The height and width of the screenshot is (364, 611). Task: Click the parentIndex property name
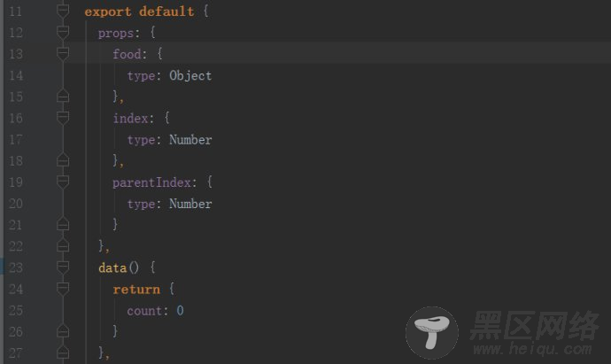click(x=151, y=182)
